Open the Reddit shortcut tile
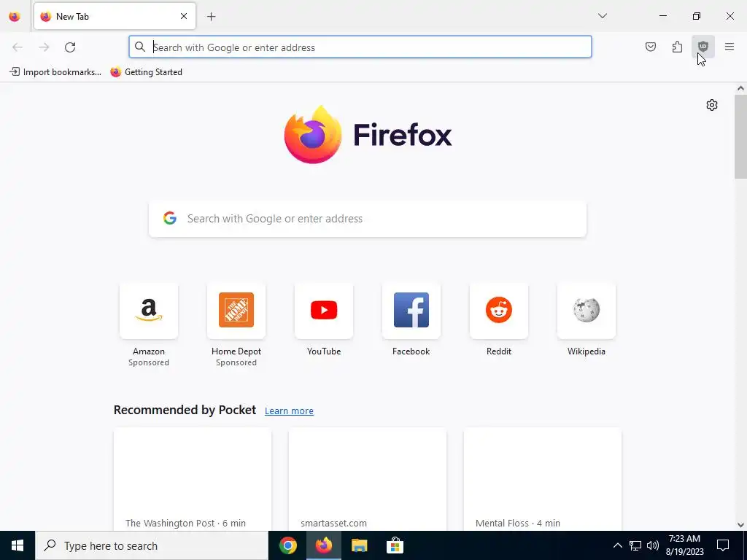Image resolution: width=747 pixels, height=560 pixels. (x=499, y=319)
